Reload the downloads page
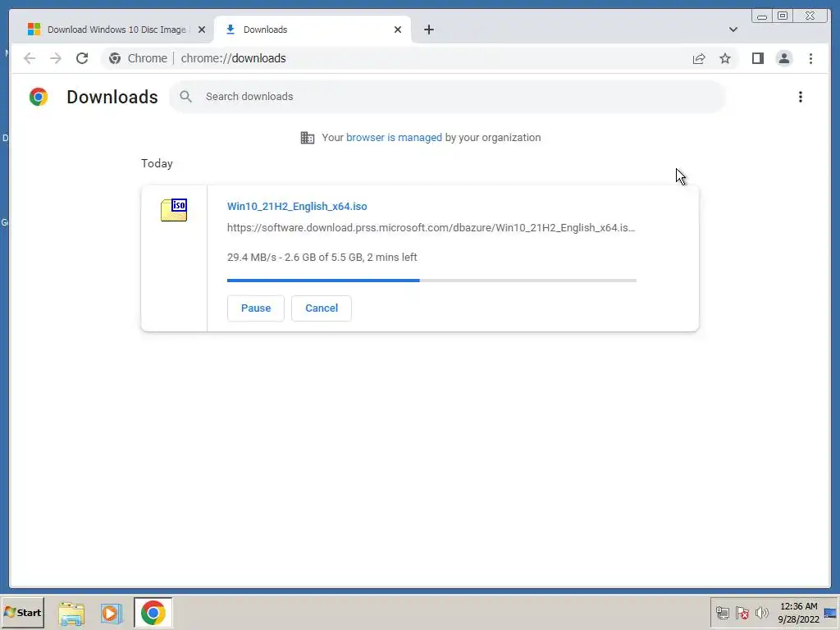840x630 pixels. (82, 58)
